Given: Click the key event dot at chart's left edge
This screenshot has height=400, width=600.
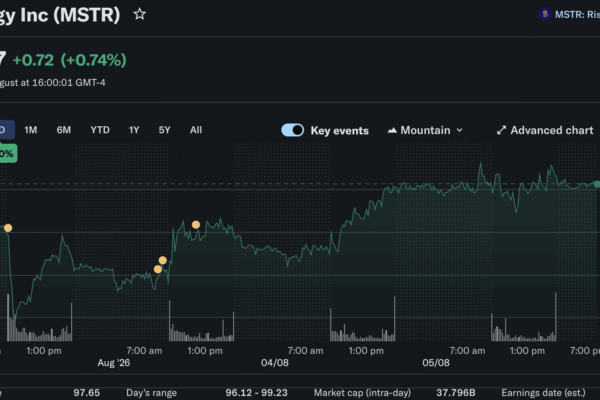Looking at the screenshot, I should pyautogui.click(x=8, y=228).
